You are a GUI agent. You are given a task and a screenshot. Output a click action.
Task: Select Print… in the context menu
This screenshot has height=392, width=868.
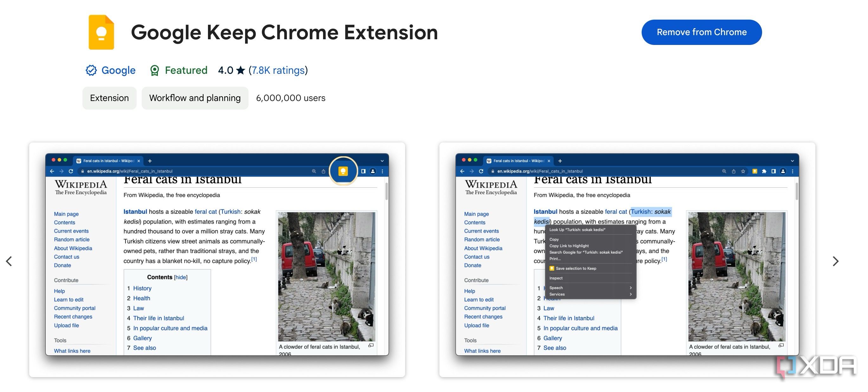point(590,259)
